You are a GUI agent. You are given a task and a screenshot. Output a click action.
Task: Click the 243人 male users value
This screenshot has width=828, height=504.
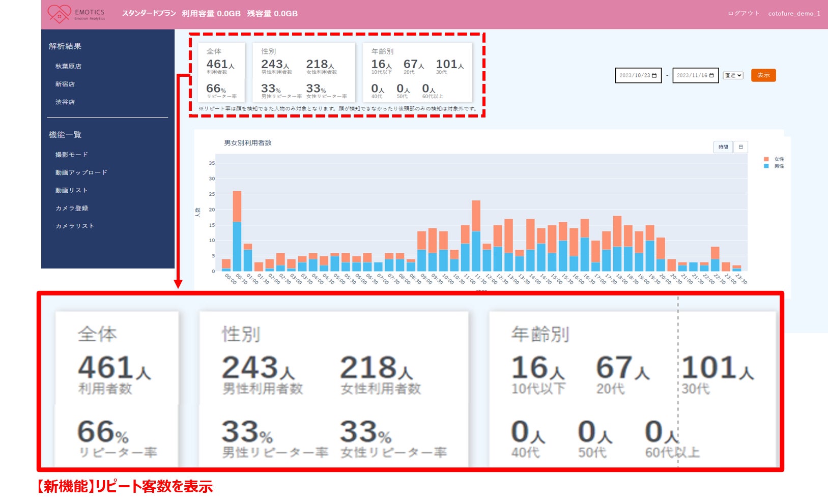click(275, 64)
